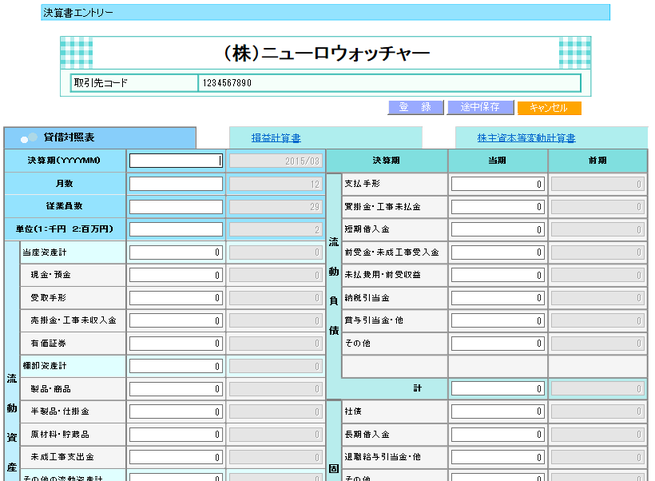Click the 短期借入金 当期 field
This screenshot has width=655, height=481.
[x=497, y=229]
